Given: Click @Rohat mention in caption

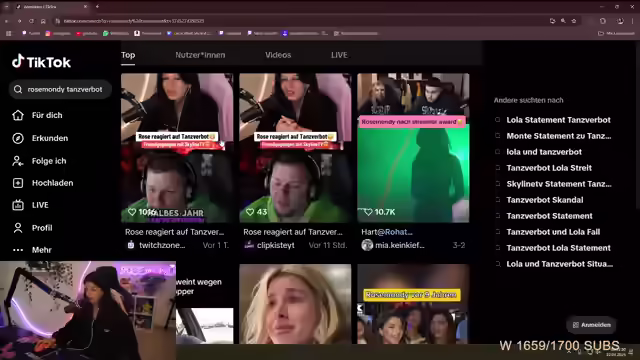Looking at the screenshot, I should [395, 232].
